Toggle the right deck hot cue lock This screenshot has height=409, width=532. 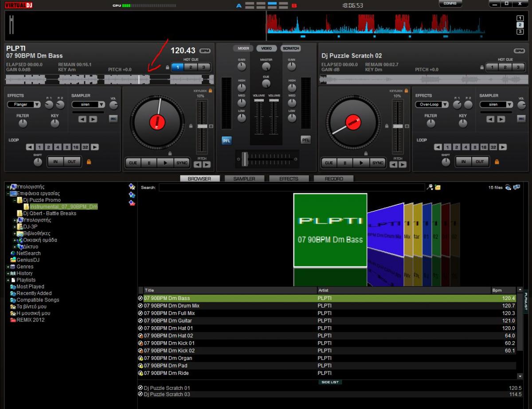point(482,68)
